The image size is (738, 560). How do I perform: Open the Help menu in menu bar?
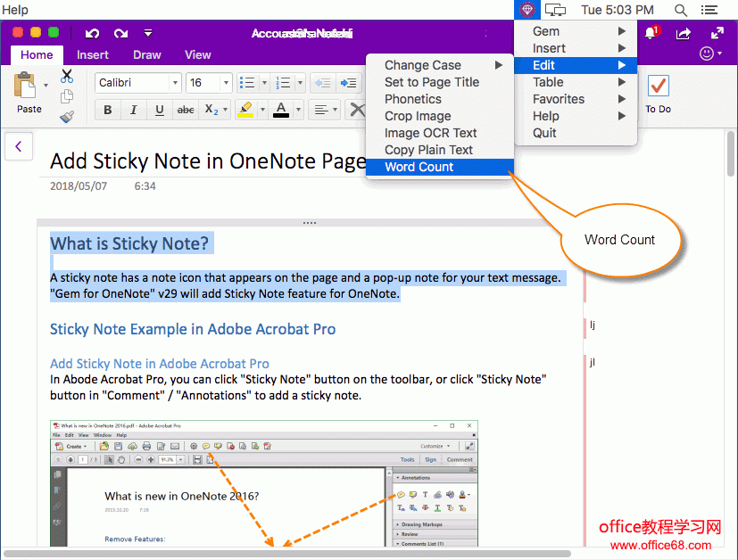[x=14, y=10]
